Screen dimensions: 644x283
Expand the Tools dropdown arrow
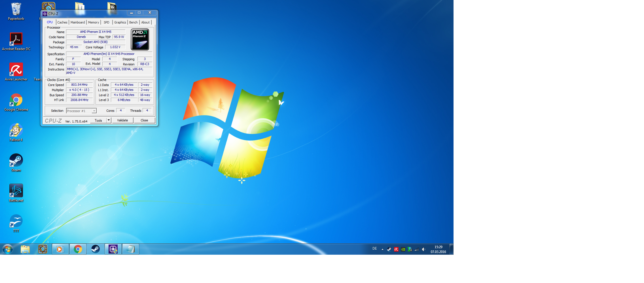coord(109,120)
